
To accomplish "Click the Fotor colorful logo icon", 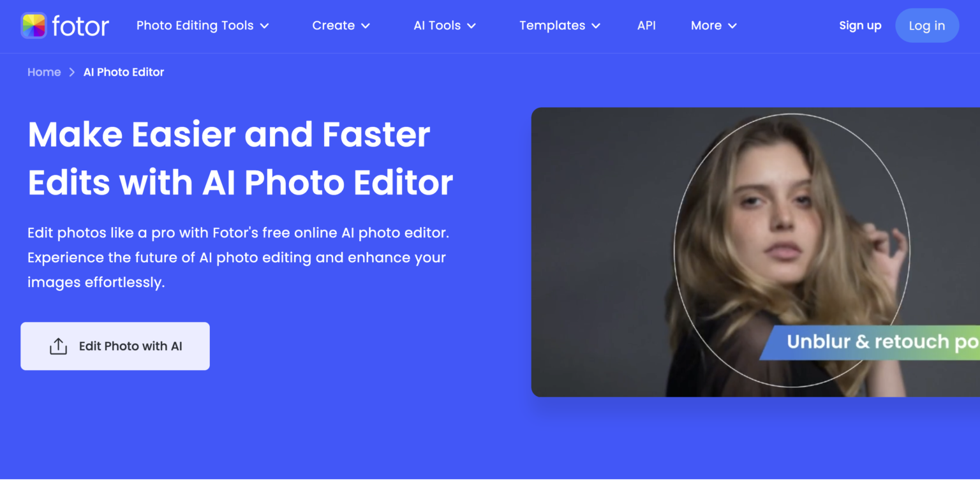I will (x=34, y=26).
